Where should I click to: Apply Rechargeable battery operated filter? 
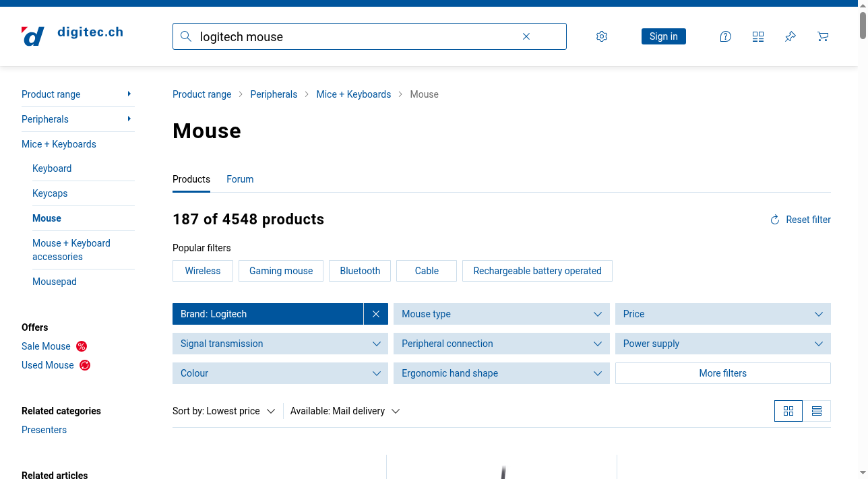[537, 271]
